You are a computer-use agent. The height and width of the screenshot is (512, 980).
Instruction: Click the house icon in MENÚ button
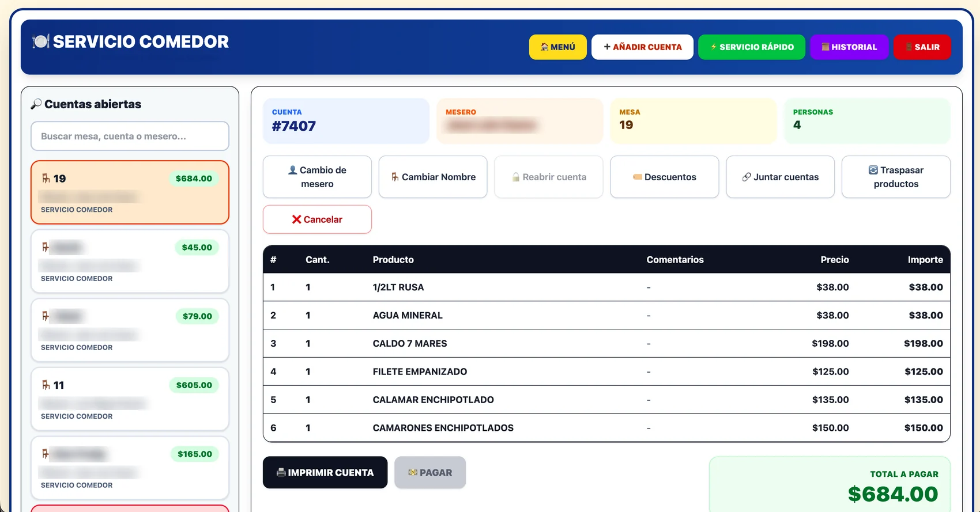pyautogui.click(x=545, y=47)
